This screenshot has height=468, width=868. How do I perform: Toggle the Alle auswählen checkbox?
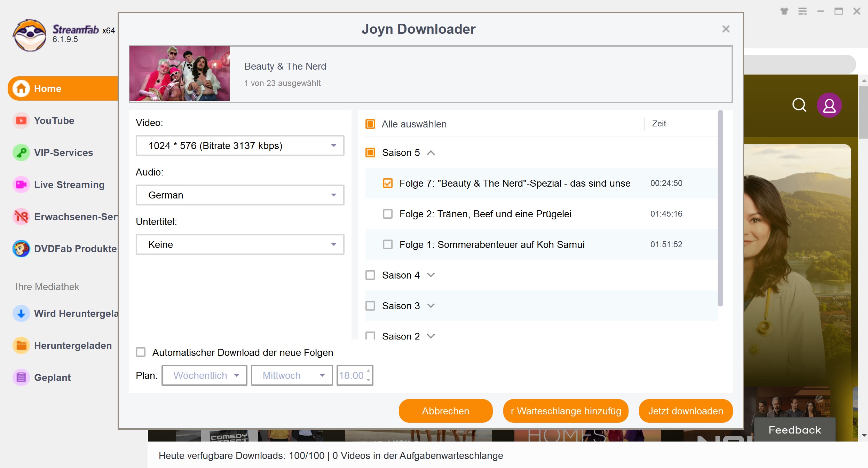pos(370,124)
